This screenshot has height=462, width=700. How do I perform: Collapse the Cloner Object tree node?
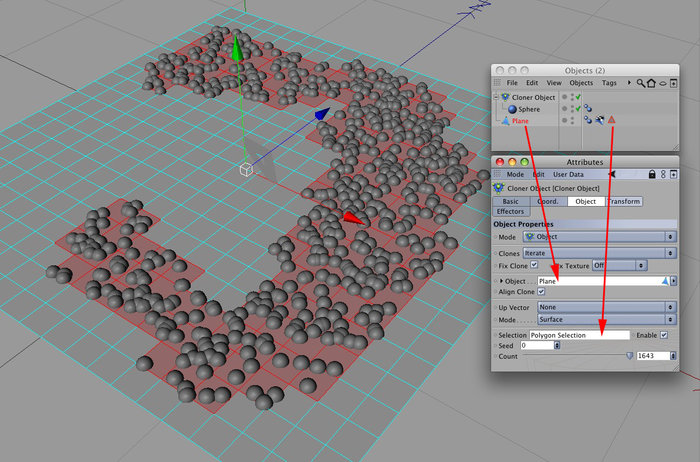tap(496, 97)
